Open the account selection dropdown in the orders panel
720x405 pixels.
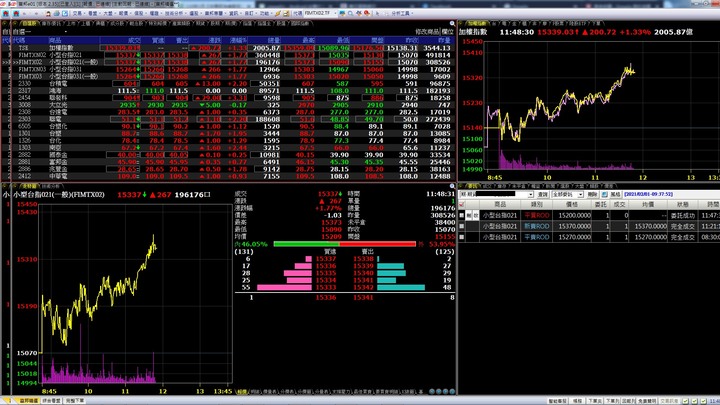(530, 195)
